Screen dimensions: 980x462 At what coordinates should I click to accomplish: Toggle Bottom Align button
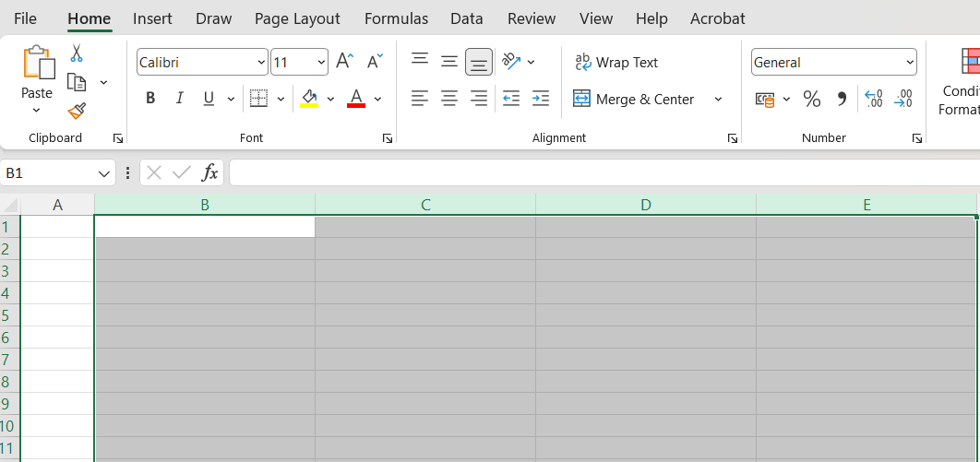click(479, 62)
